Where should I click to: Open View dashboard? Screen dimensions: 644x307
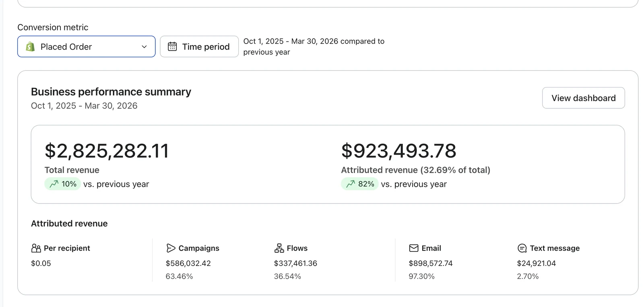583,98
